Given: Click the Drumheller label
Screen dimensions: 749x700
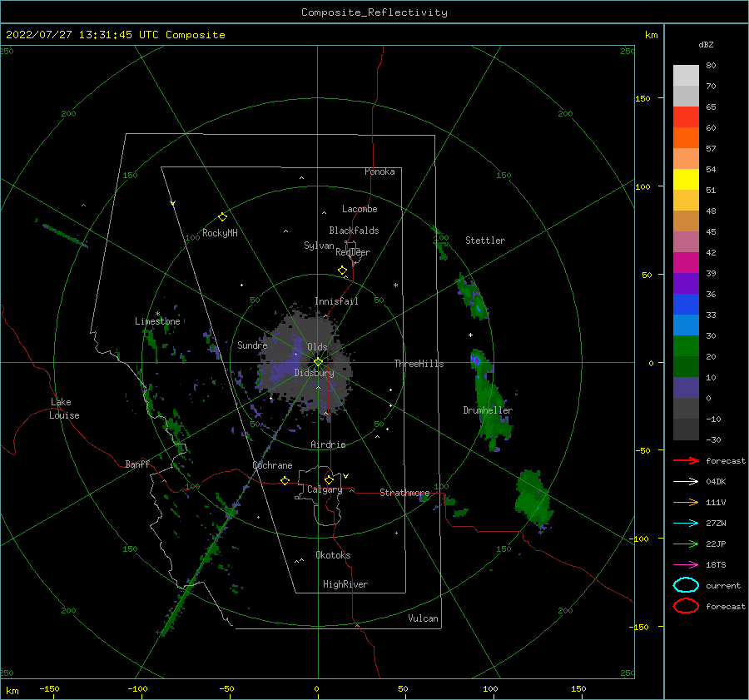Looking at the screenshot, I should pyautogui.click(x=488, y=410).
